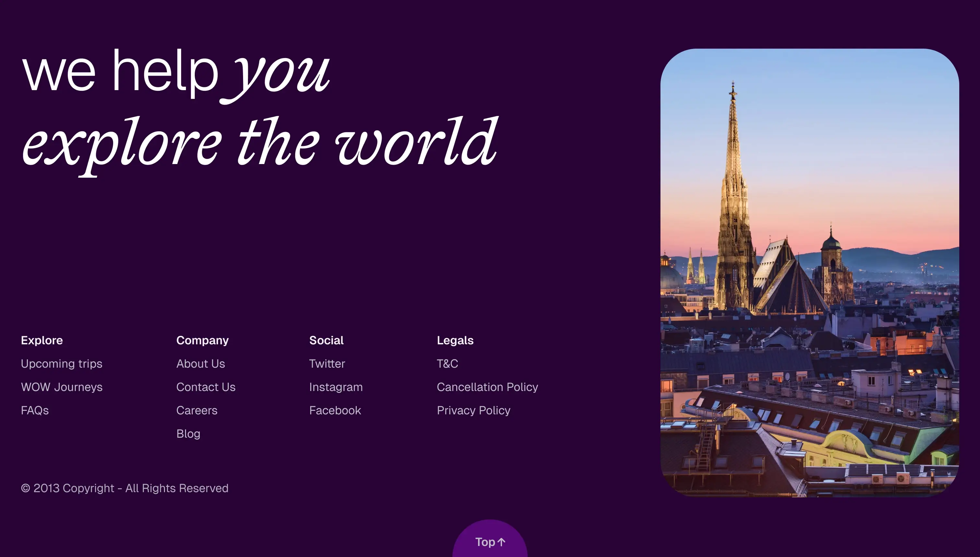Visit the About Us page
Screen dimensions: 980x557
200,363
